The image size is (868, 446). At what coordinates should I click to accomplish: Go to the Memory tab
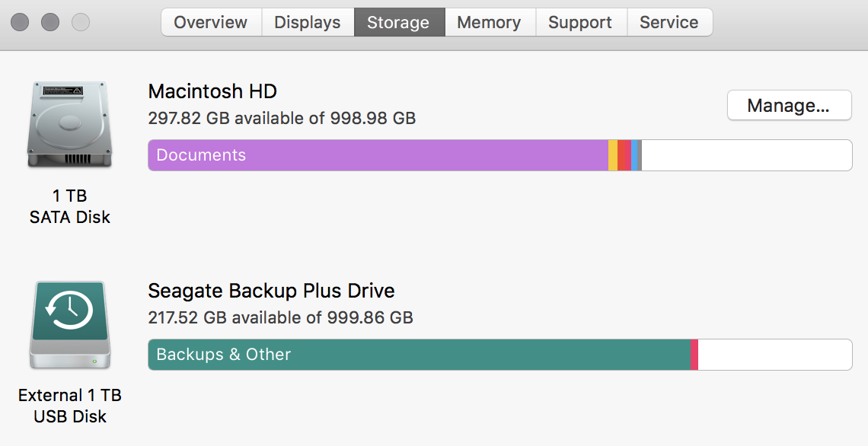tap(490, 22)
